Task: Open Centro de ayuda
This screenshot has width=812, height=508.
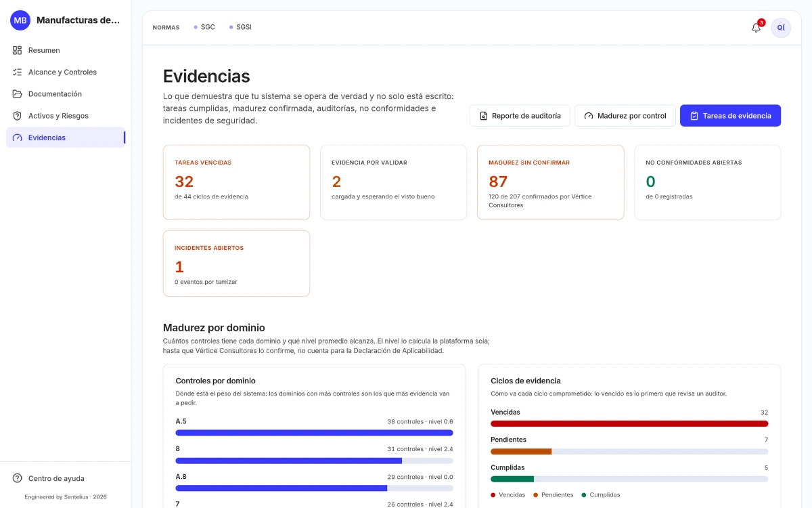Action: click(66, 478)
